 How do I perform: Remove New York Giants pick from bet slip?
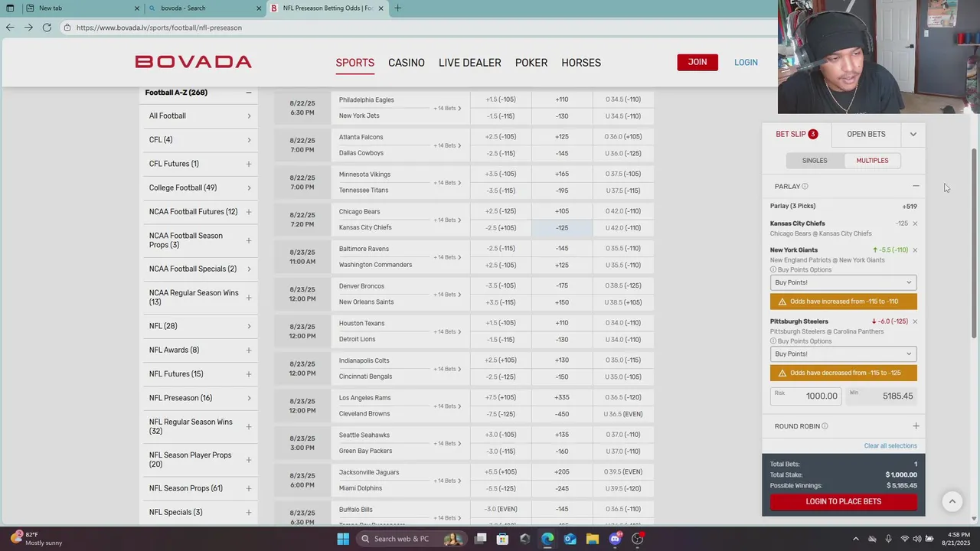915,250
